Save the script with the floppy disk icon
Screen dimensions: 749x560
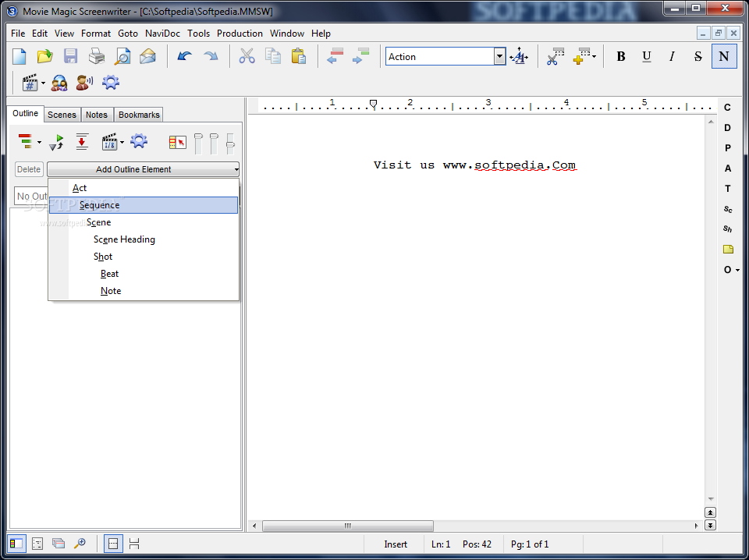pos(71,56)
